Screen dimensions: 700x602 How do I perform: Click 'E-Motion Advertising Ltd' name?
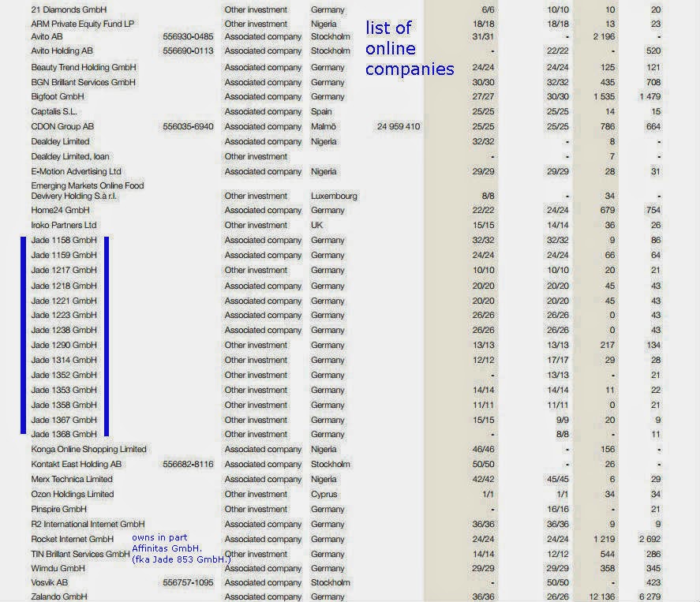click(x=76, y=171)
